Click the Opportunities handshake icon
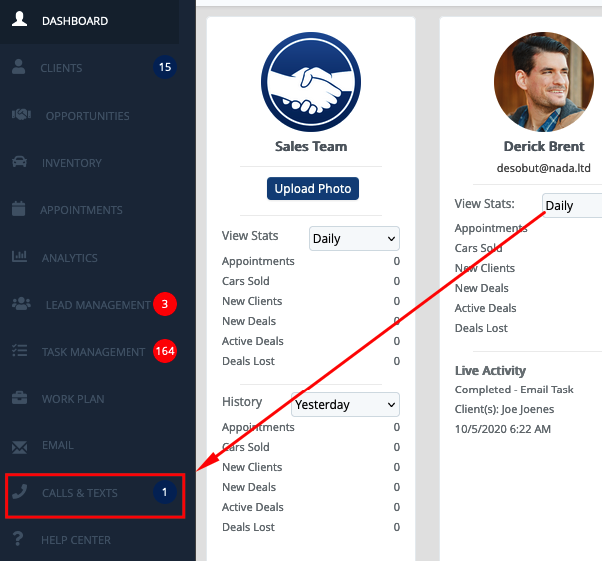This screenshot has height=561, width=602. tap(21, 114)
